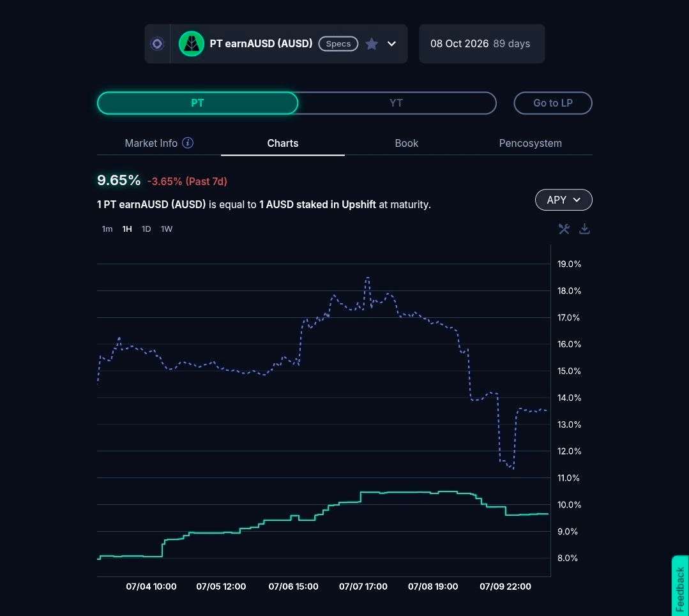Open the Pencosystem tab
Image resolution: width=689 pixels, height=616 pixels.
point(531,143)
